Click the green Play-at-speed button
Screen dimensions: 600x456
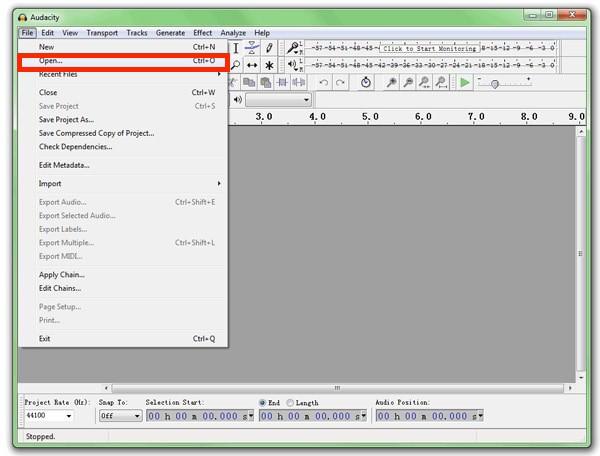point(465,82)
